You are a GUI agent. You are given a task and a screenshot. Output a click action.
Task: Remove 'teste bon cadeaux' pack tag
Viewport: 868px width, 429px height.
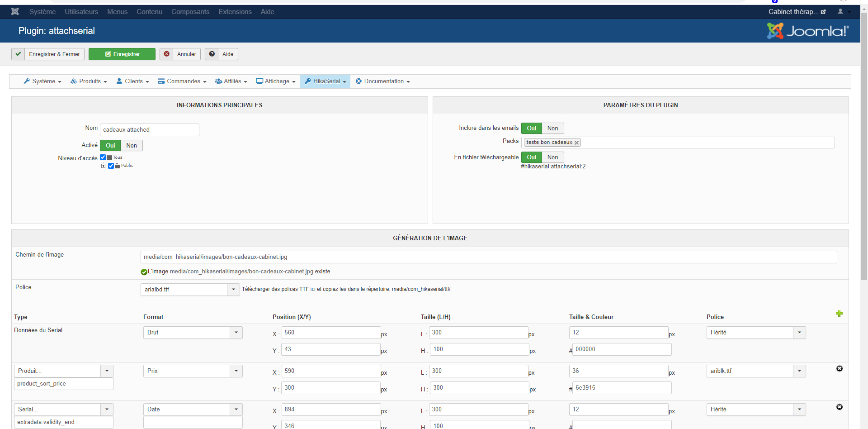[x=576, y=143]
